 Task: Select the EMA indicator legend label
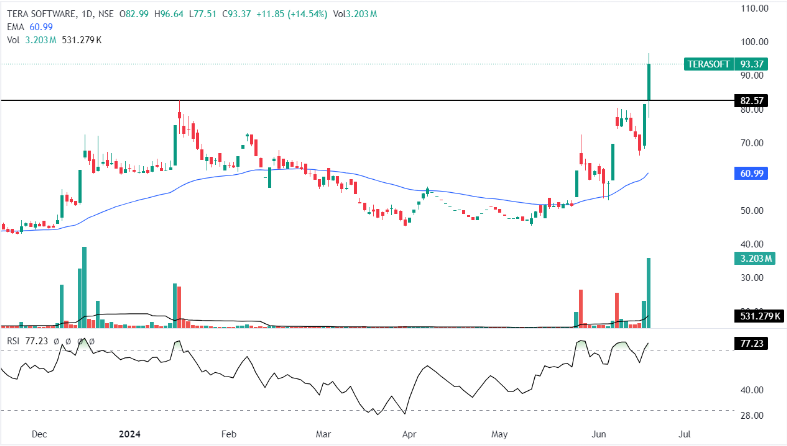coord(16,25)
